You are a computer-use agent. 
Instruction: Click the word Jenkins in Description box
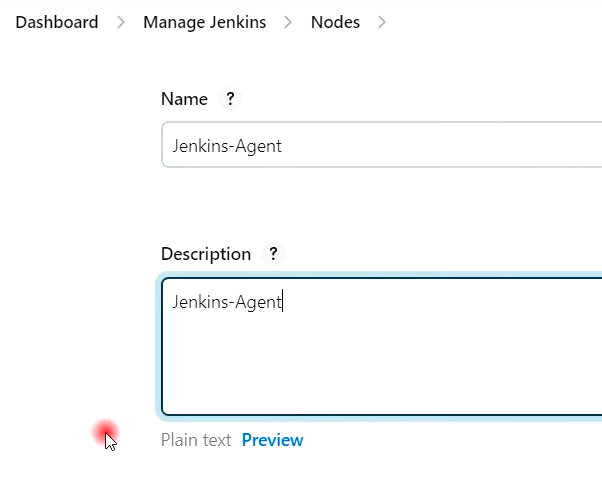198,301
